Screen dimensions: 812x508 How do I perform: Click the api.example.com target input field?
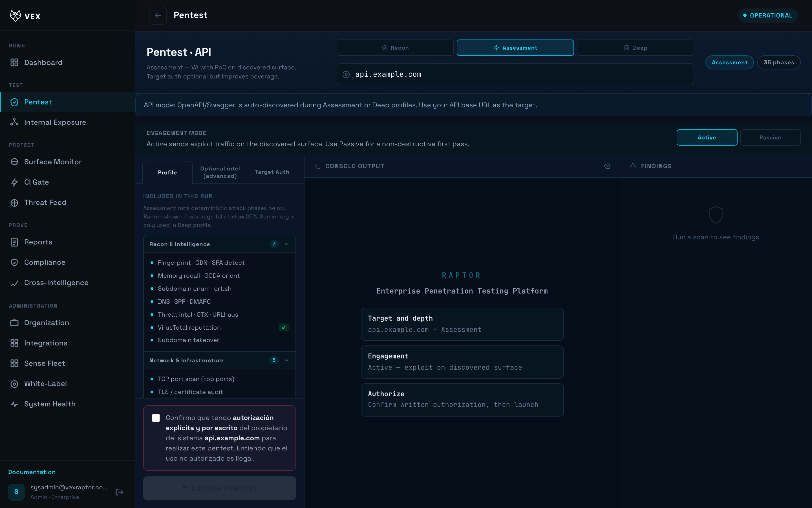pos(515,74)
